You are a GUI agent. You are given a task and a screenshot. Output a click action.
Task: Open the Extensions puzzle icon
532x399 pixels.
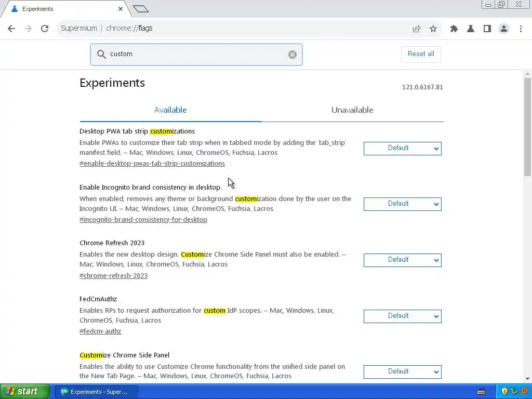pyautogui.click(x=454, y=29)
